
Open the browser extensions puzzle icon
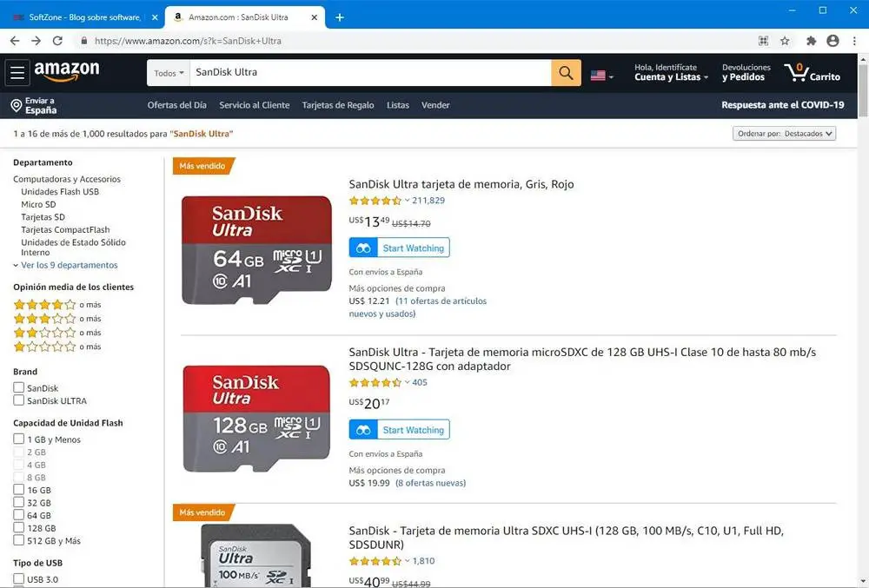coord(811,41)
